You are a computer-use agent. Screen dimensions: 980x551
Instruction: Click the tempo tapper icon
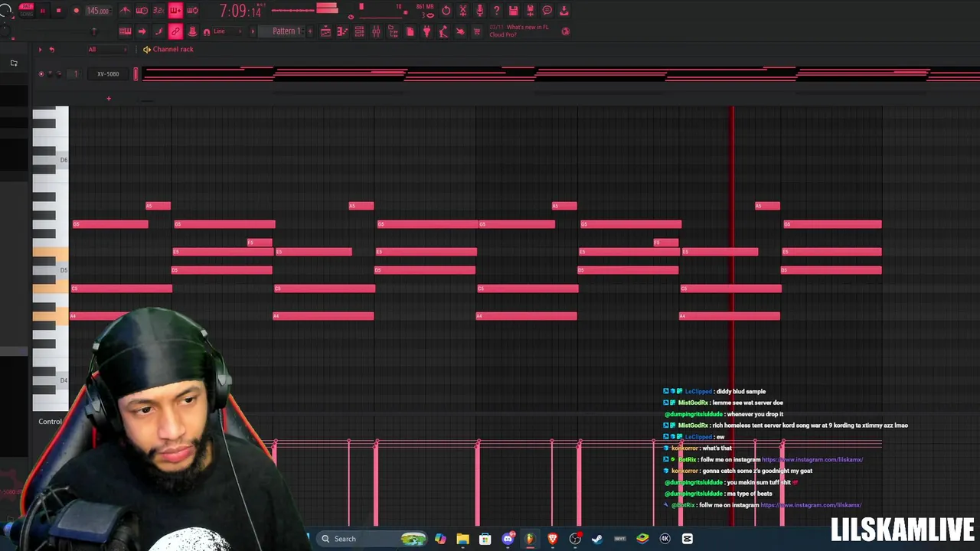pos(443,31)
